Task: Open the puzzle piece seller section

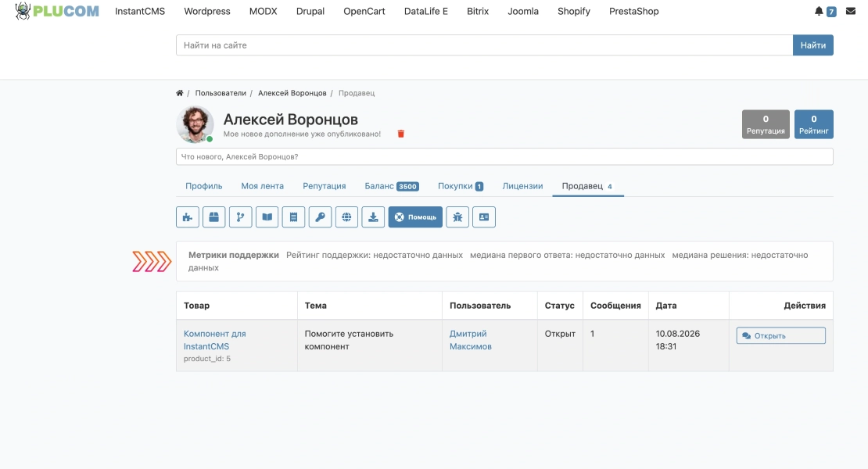Action: click(x=188, y=217)
